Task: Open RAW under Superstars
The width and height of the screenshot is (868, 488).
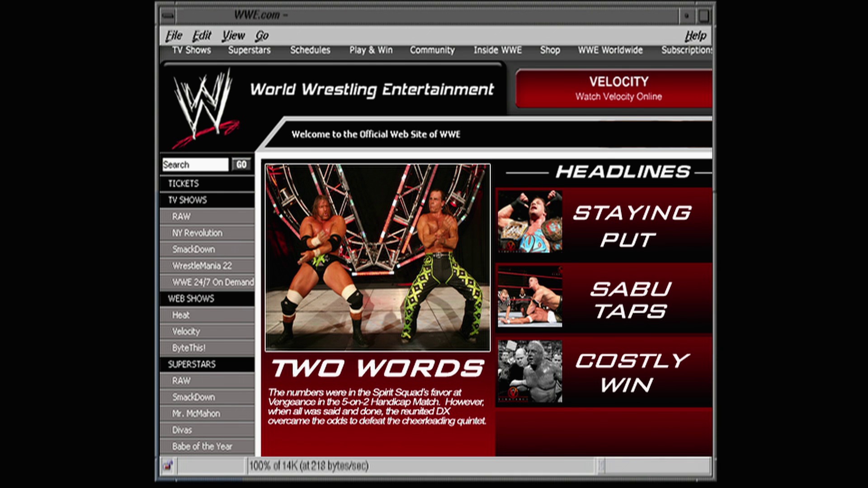Action: (207, 380)
